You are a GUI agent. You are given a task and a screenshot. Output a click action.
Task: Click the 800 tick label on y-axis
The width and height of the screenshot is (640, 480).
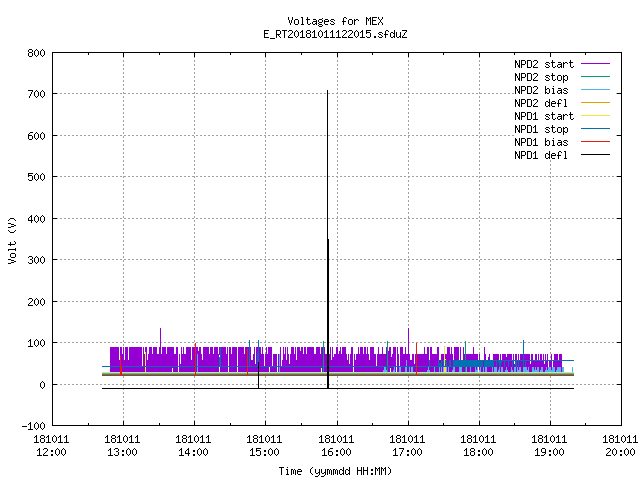point(36,53)
